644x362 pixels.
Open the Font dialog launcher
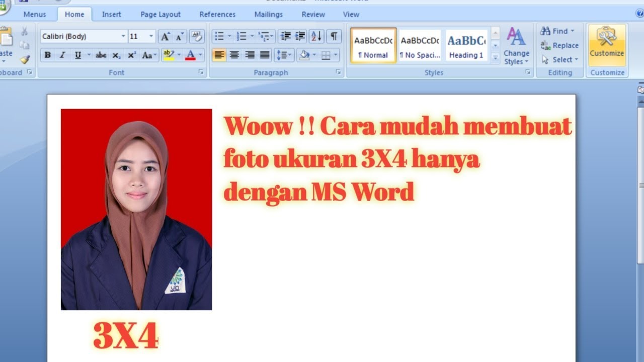(201, 72)
